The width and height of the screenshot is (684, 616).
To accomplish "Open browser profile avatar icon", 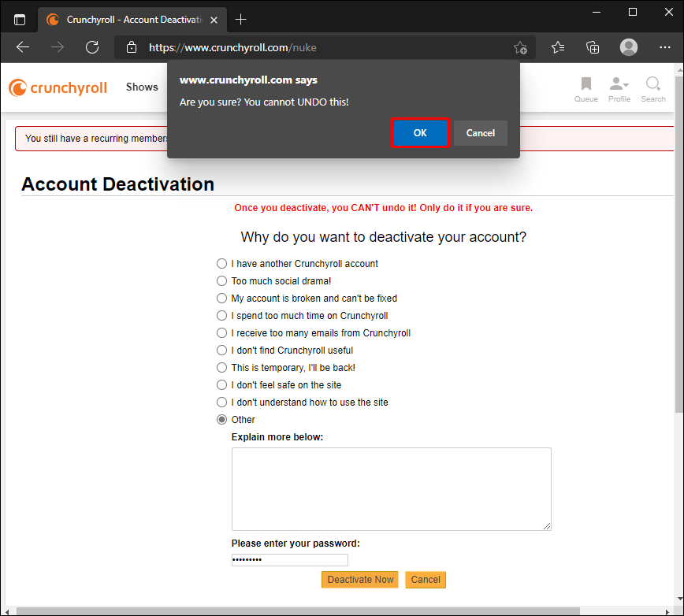I will [x=629, y=47].
